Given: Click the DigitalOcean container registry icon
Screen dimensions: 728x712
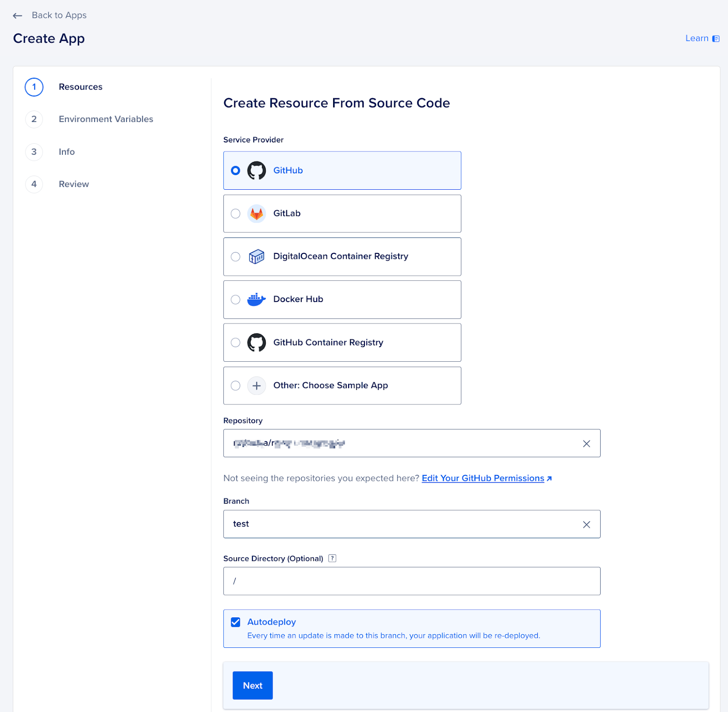Looking at the screenshot, I should pos(257,257).
